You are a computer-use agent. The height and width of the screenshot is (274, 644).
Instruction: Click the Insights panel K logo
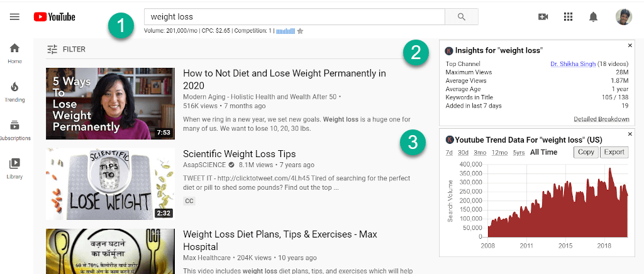(449, 51)
